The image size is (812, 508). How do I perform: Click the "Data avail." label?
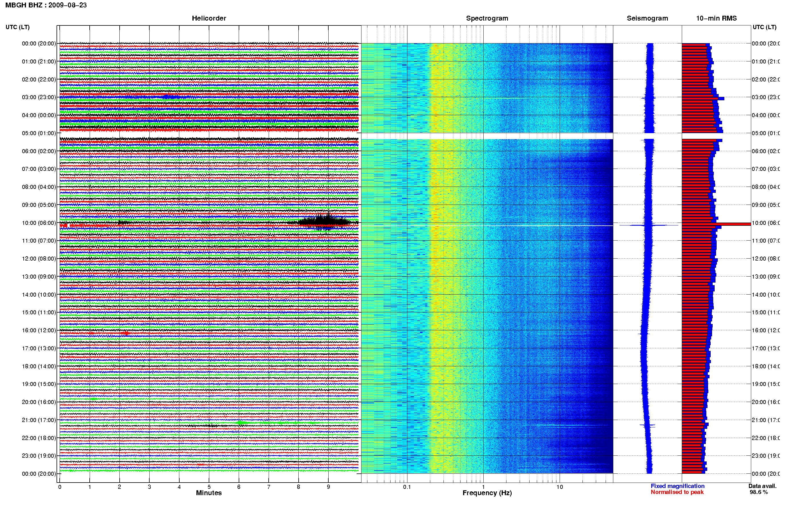(x=762, y=486)
